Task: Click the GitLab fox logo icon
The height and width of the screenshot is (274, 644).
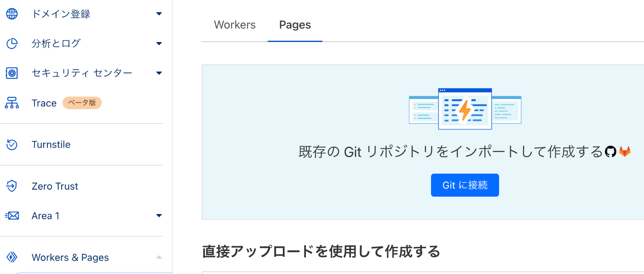Action: click(624, 151)
